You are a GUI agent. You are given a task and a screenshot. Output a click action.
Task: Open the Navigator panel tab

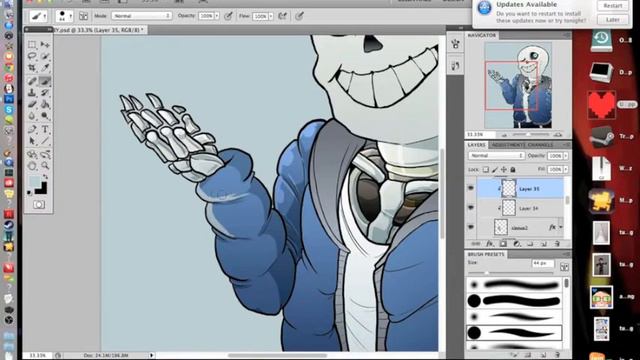(482, 36)
